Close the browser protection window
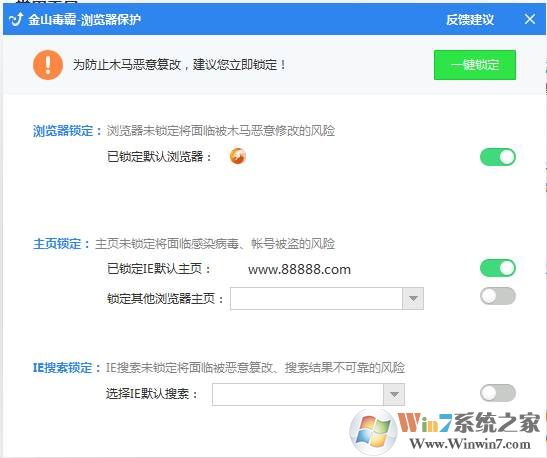The width and height of the screenshot is (547, 458). tap(530, 19)
